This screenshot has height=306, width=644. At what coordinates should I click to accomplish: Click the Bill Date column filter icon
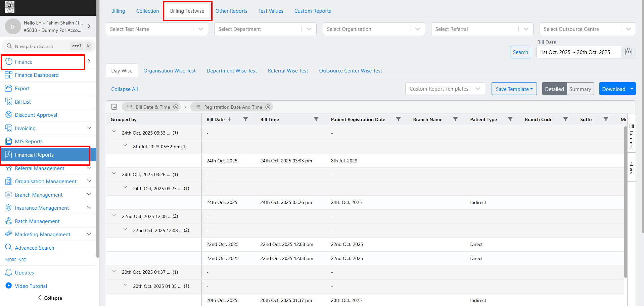coord(245,119)
